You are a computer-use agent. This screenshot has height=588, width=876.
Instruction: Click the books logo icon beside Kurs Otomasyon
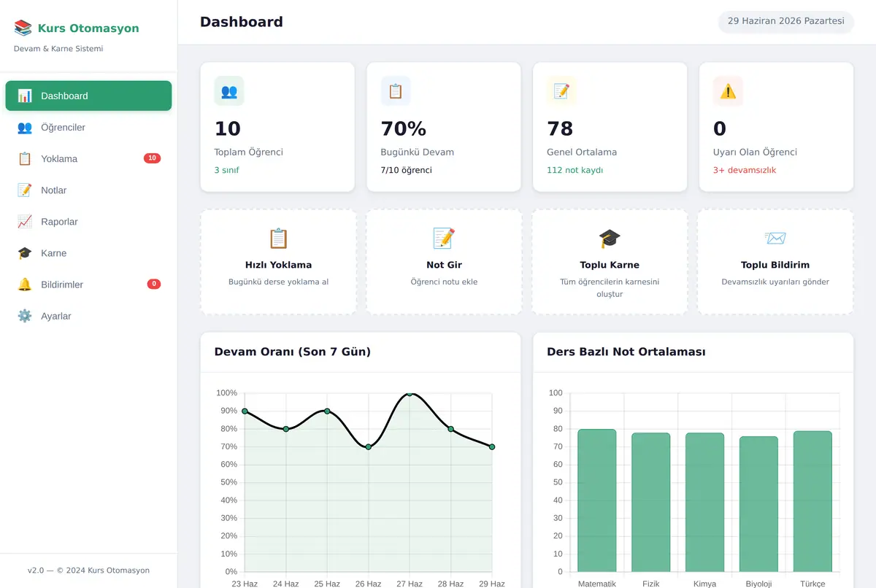23,28
